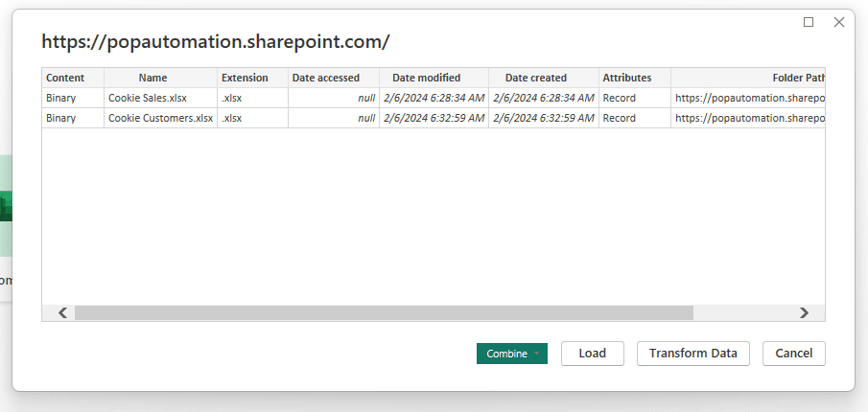Click the Extension column header
Screen dimensions: 868x412
click(245, 78)
